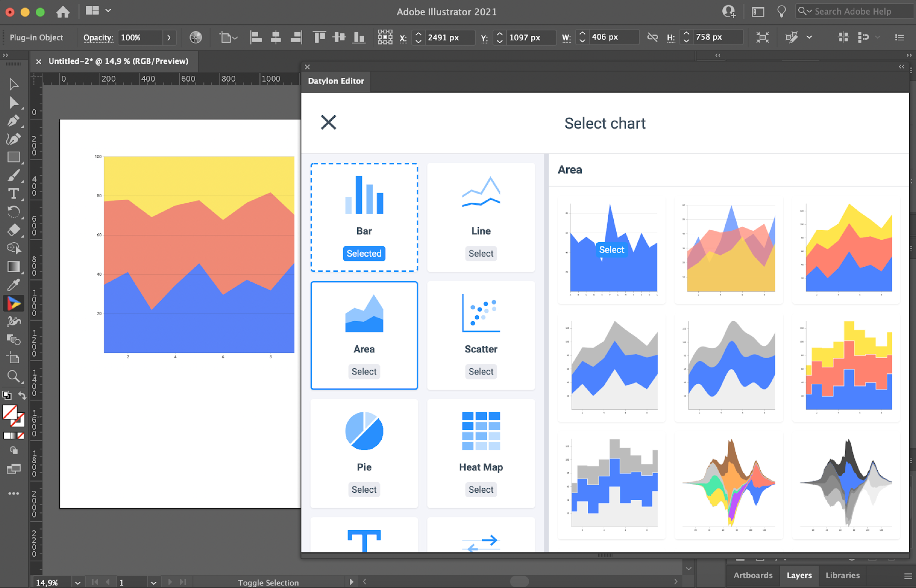This screenshot has width=916, height=588.
Task: Select the Pen tool
Action: [x=13, y=121]
